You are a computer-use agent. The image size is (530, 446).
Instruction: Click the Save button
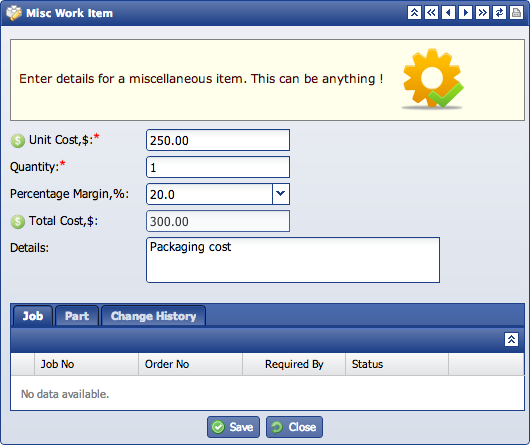click(x=233, y=427)
